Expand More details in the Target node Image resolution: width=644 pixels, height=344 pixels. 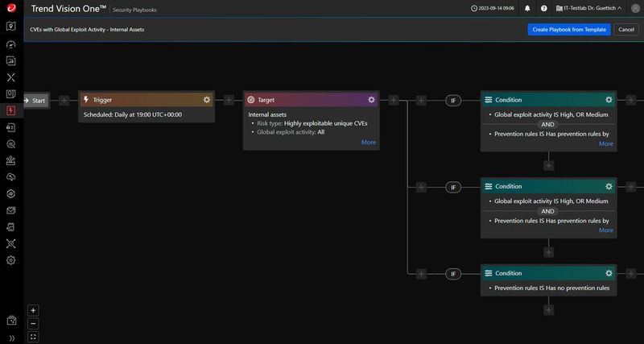click(x=368, y=143)
